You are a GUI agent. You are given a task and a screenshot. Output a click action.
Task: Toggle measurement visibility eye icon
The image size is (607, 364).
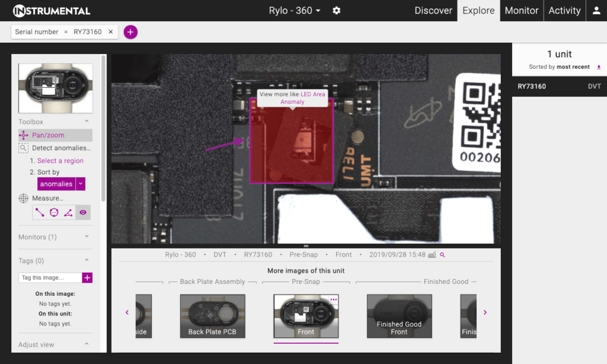click(x=83, y=212)
